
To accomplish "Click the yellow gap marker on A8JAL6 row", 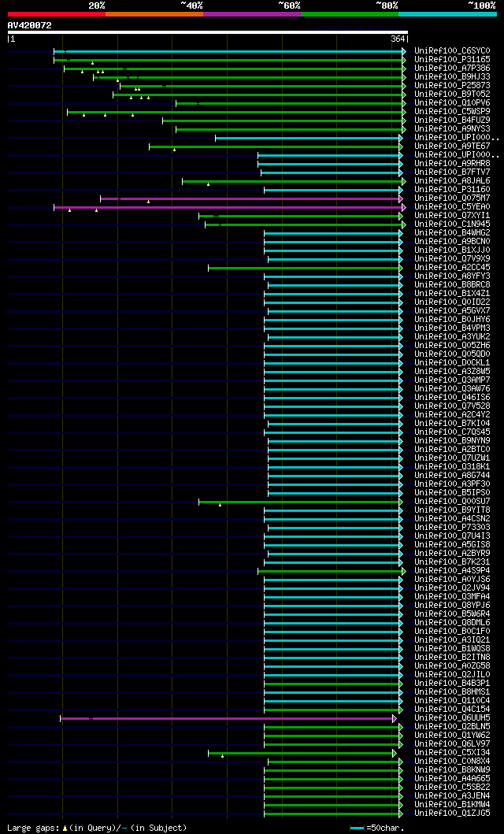I will [x=209, y=184].
